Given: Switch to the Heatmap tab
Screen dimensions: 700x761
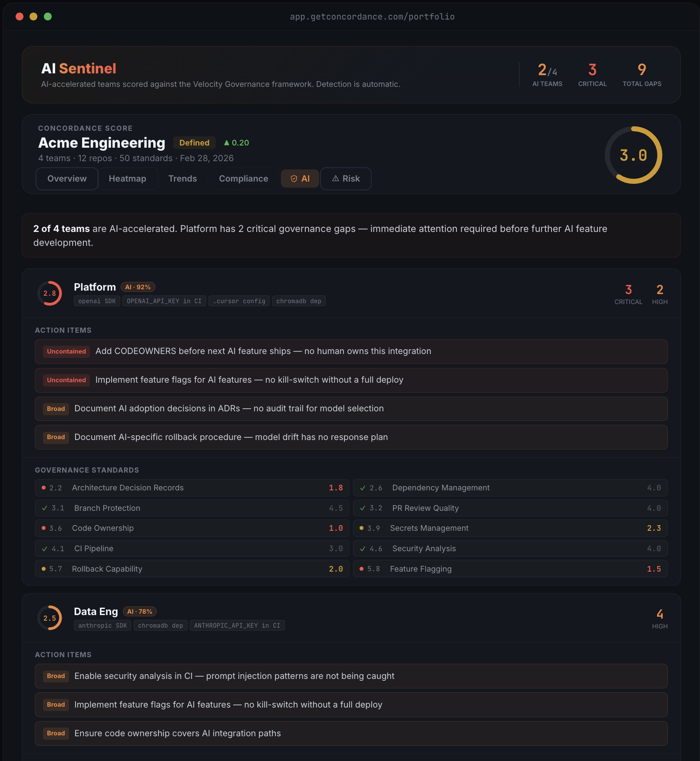Looking at the screenshot, I should click(127, 179).
